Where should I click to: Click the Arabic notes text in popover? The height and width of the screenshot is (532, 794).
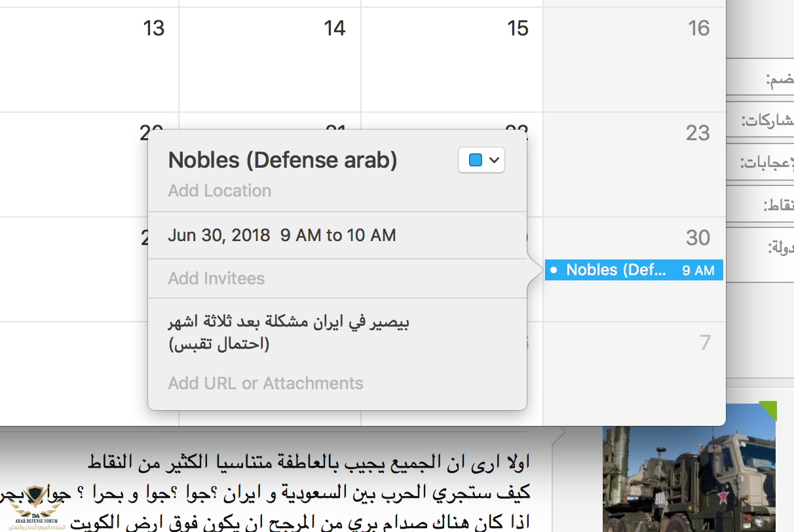pyautogui.click(x=288, y=333)
